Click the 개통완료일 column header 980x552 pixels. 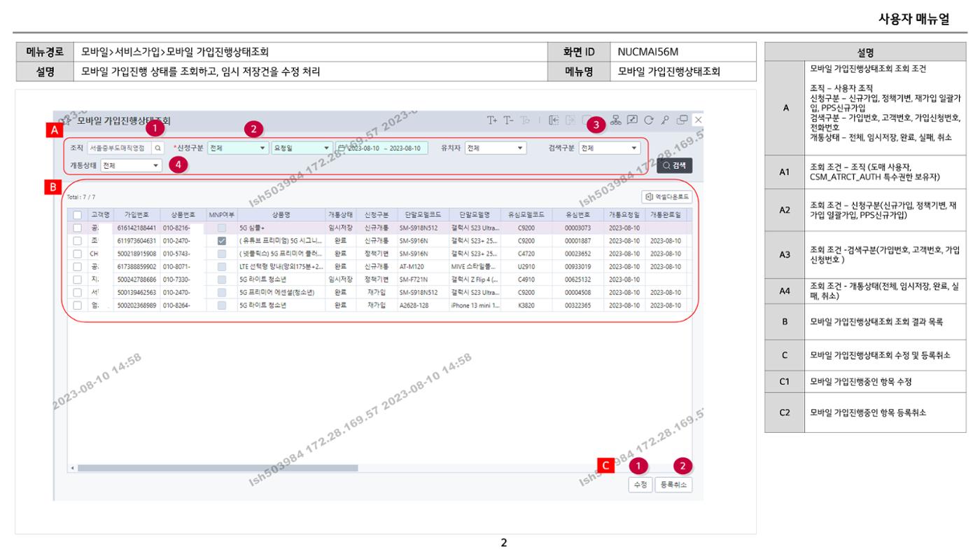(665, 215)
